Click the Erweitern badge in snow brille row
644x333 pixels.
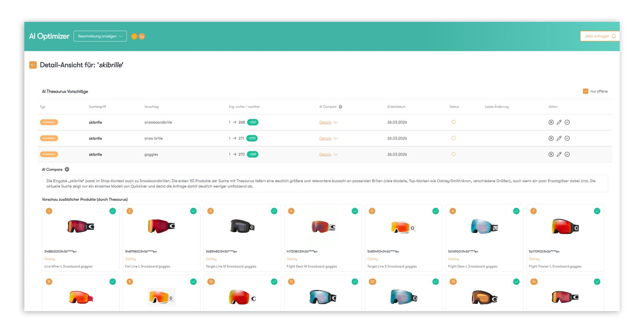tap(49, 138)
